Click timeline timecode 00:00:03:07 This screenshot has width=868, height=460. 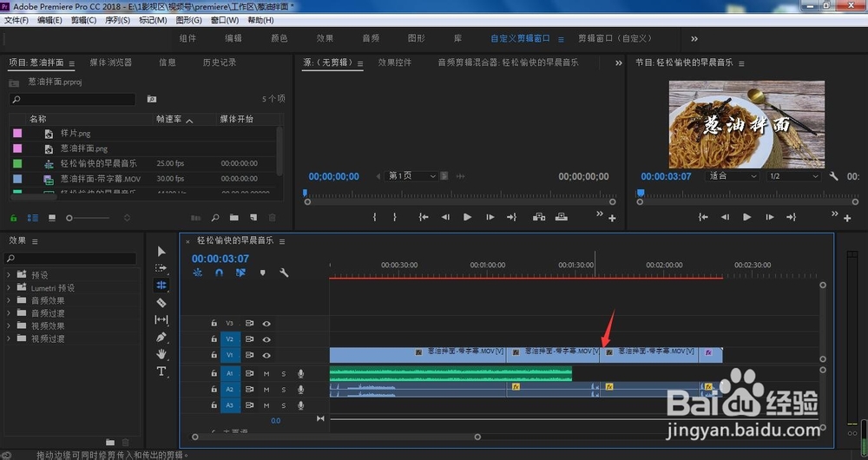220,259
